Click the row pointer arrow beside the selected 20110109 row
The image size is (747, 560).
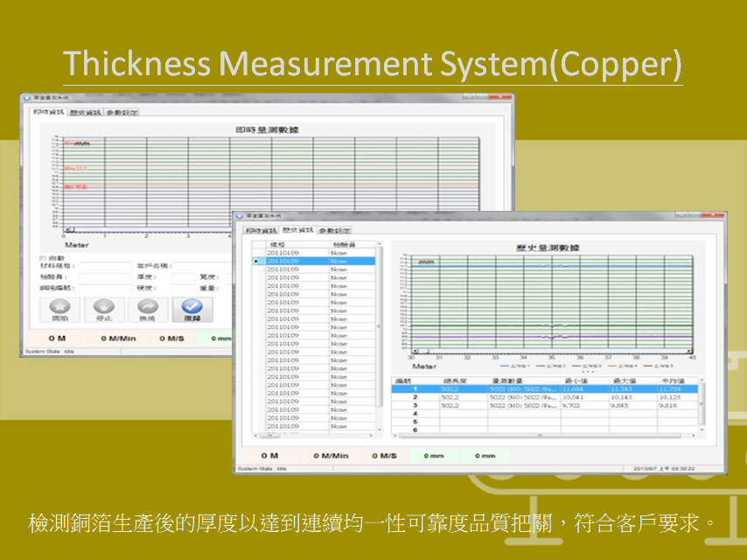[x=256, y=261]
